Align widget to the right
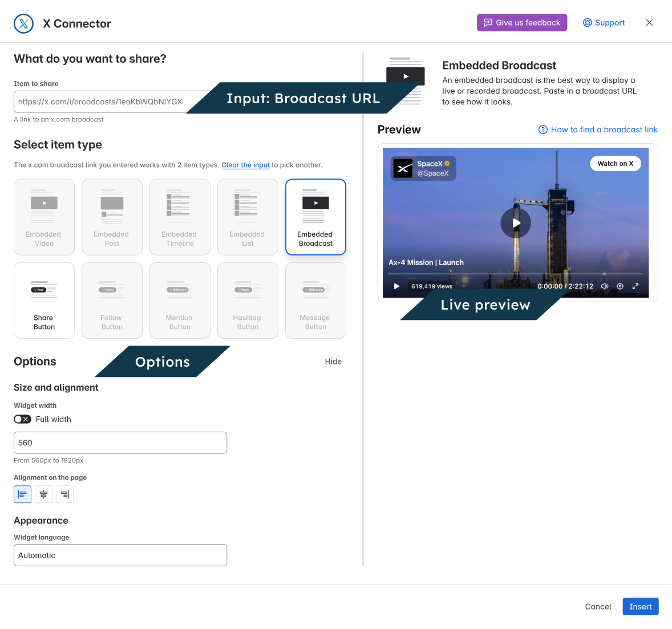Viewport: 672px width, 629px height. point(64,494)
